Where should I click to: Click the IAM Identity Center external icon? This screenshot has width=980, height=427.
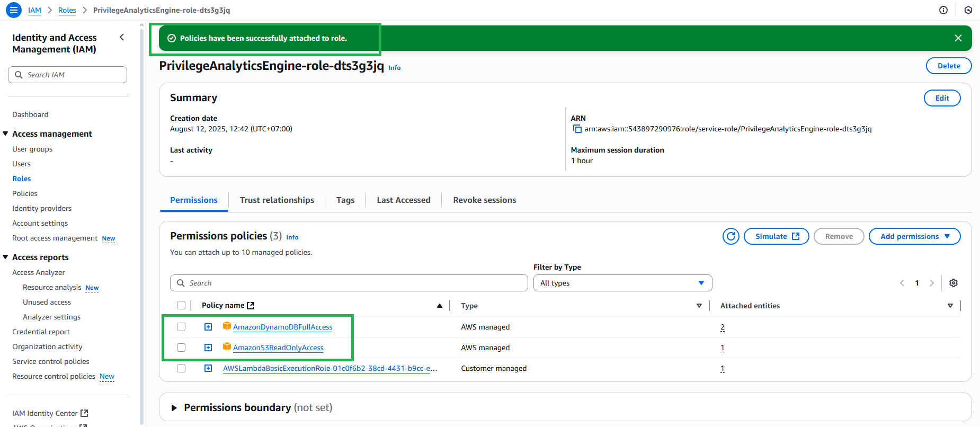coord(84,413)
